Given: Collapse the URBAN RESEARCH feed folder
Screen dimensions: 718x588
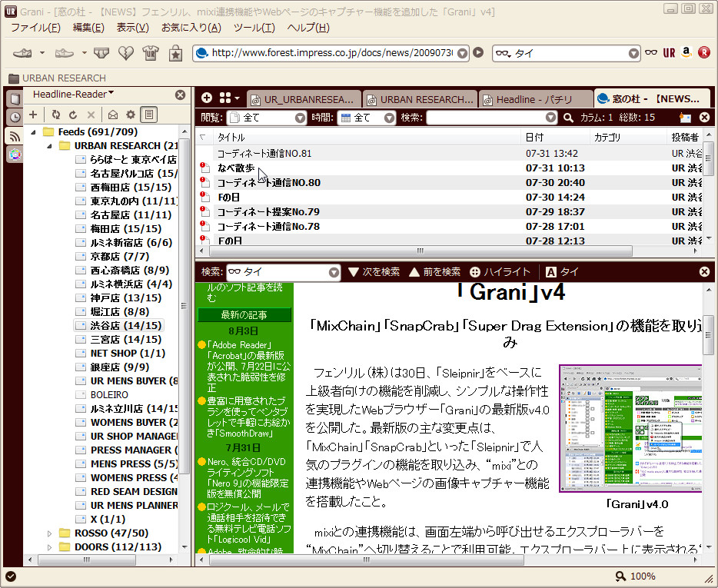Looking at the screenshot, I should point(49,145).
